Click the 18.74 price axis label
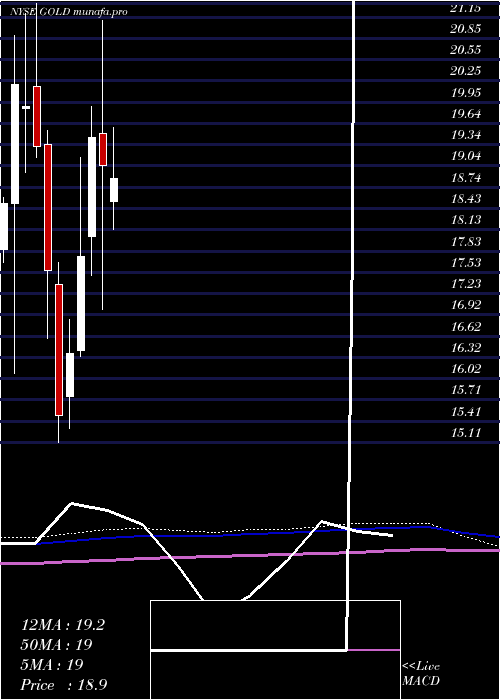 (x=466, y=178)
